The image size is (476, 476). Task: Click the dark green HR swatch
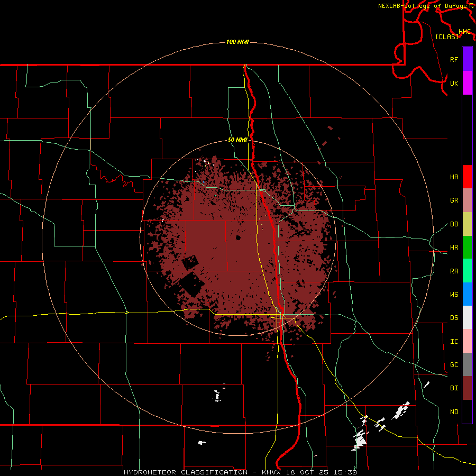(467, 248)
